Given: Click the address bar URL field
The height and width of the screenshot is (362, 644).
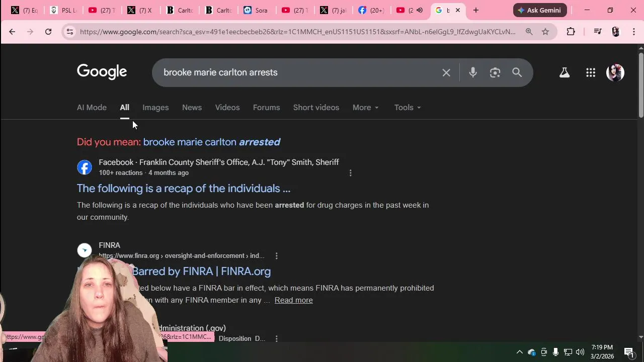Looking at the screenshot, I should [x=297, y=32].
